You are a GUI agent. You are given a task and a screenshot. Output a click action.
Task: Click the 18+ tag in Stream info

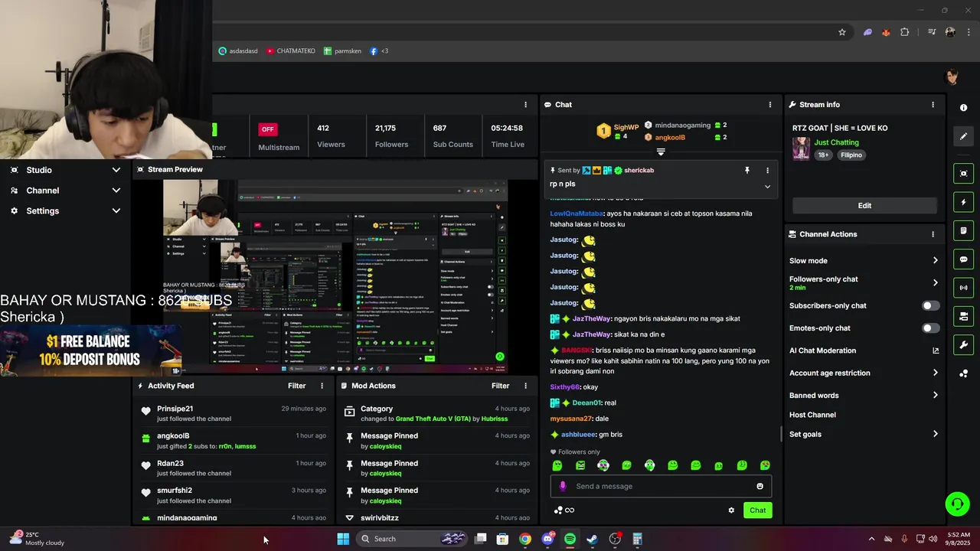pos(824,155)
